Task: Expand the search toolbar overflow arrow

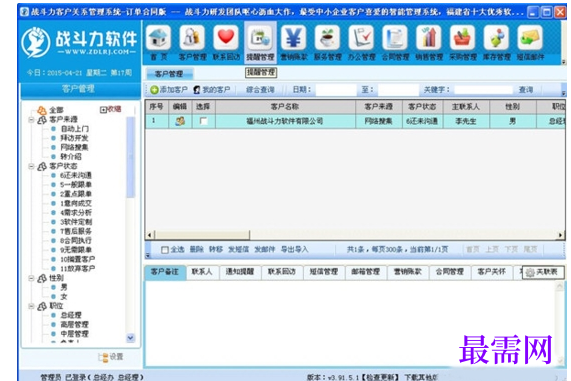Action: tap(564, 93)
